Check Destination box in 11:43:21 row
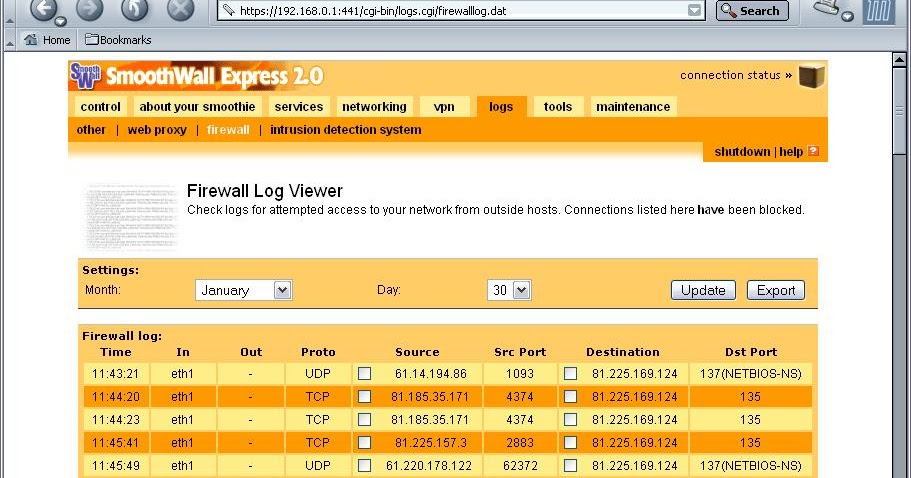This screenshot has height=478, width=911. (571, 373)
